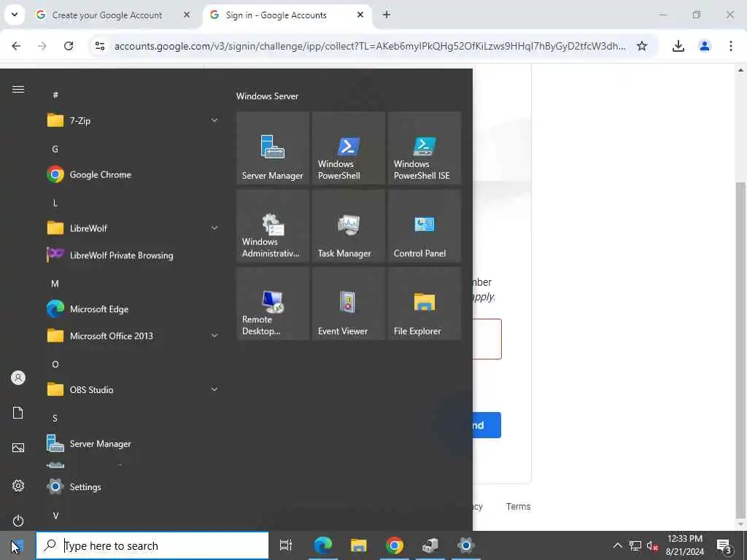747x560 pixels.
Task: Open the Remote Desktop Connection tile
Action: point(273,304)
